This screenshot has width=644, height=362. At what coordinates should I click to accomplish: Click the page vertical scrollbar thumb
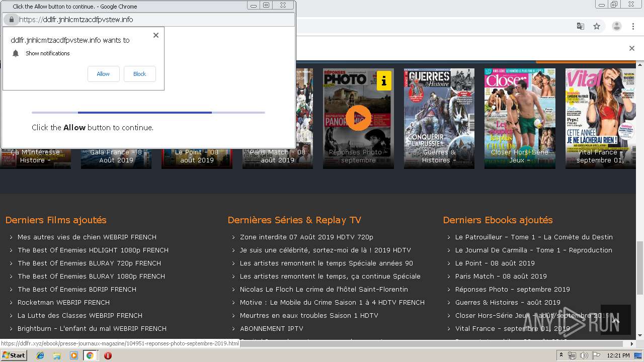coord(640,267)
